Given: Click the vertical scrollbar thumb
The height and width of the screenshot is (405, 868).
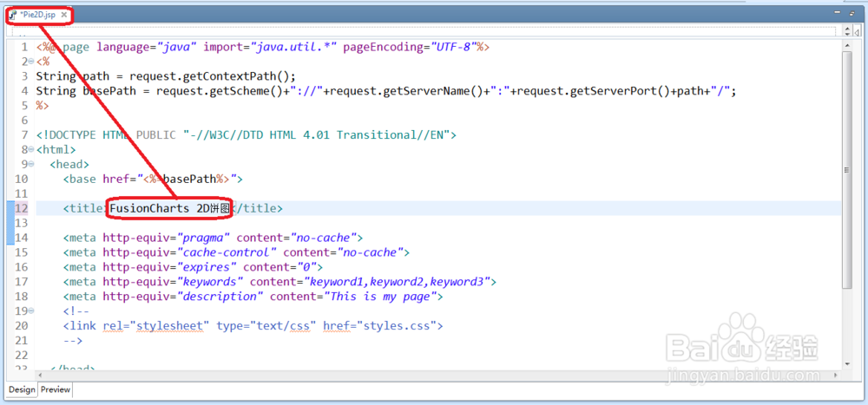Looking at the screenshot, I should 846,170.
